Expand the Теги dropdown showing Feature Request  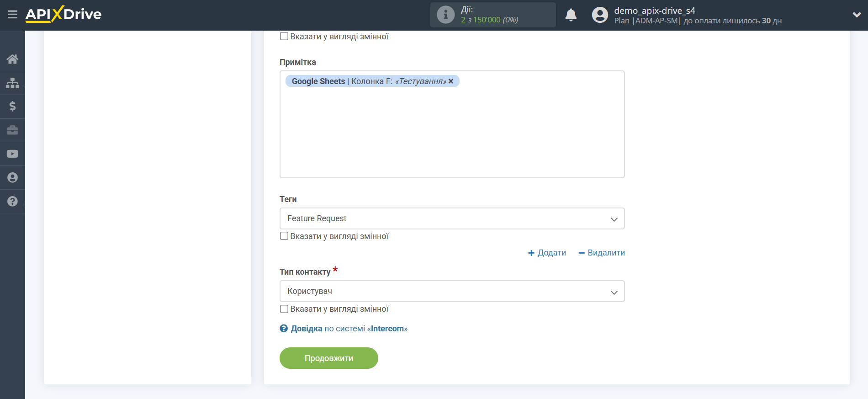point(452,218)
